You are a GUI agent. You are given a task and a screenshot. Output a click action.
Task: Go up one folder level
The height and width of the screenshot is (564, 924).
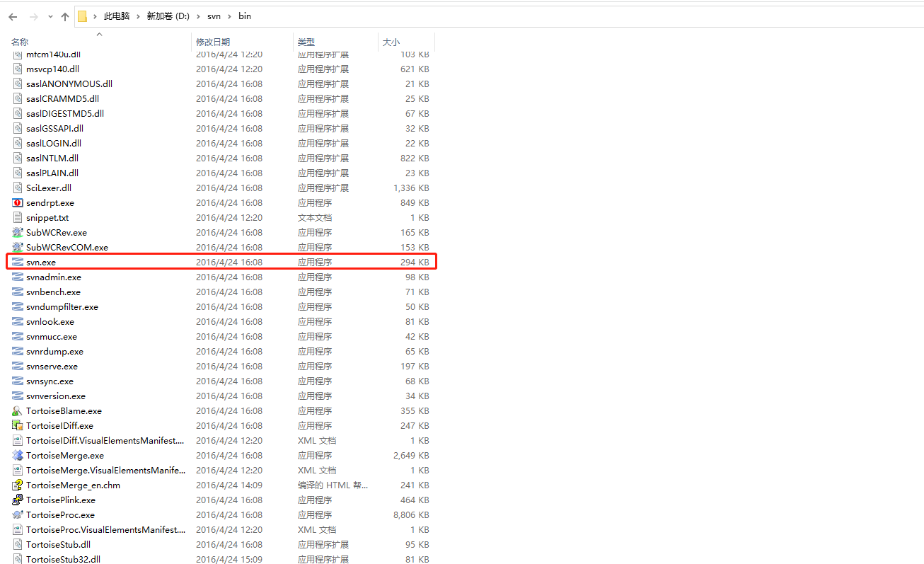click(x=64, y=16)
